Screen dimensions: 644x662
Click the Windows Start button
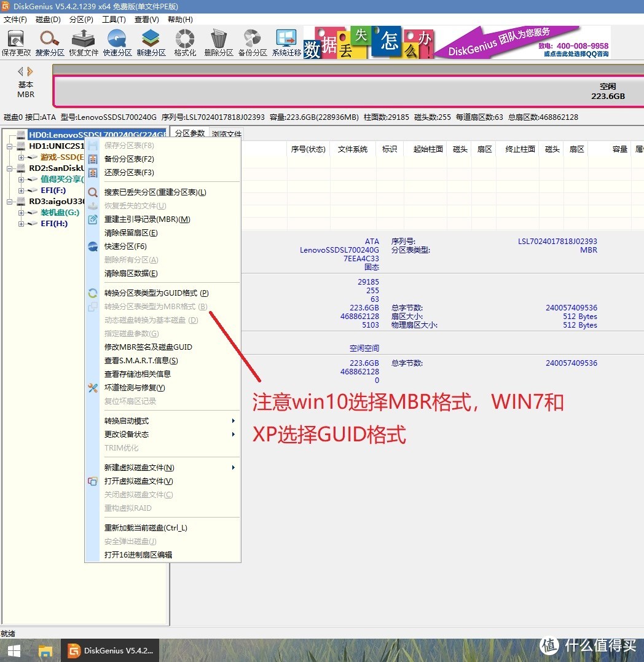(x=13, y=650)
